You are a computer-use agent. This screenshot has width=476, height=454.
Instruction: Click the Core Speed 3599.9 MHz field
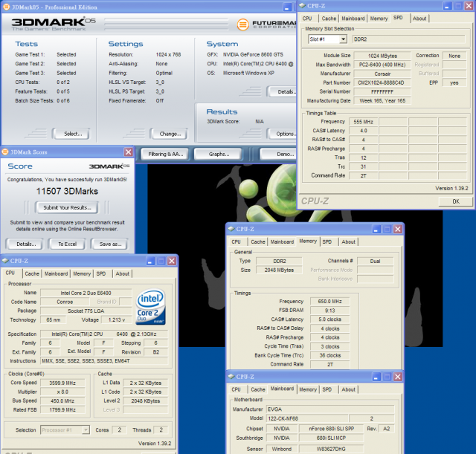62,383
